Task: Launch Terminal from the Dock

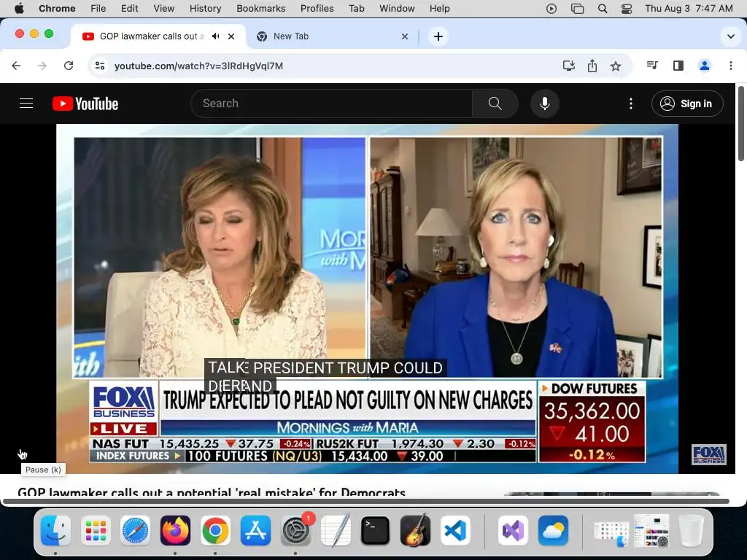Action: pyautogui.click(x=376, y=530)
